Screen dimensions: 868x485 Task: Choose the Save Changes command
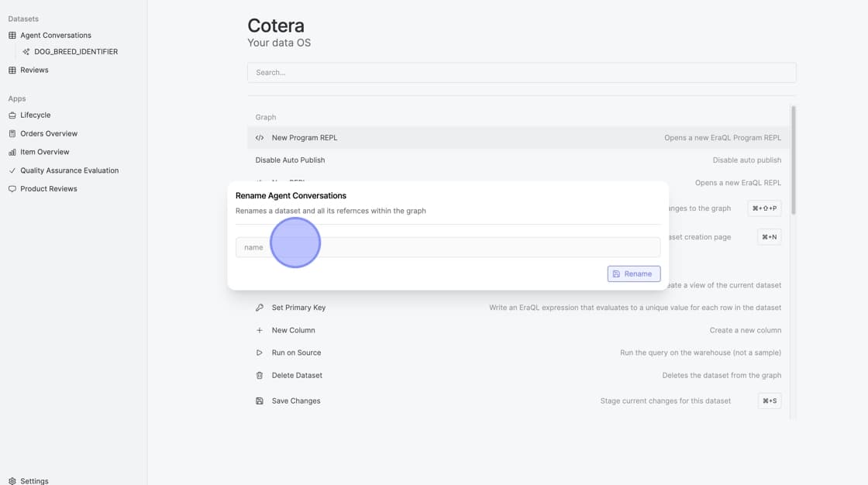click(x=296, y=401)
